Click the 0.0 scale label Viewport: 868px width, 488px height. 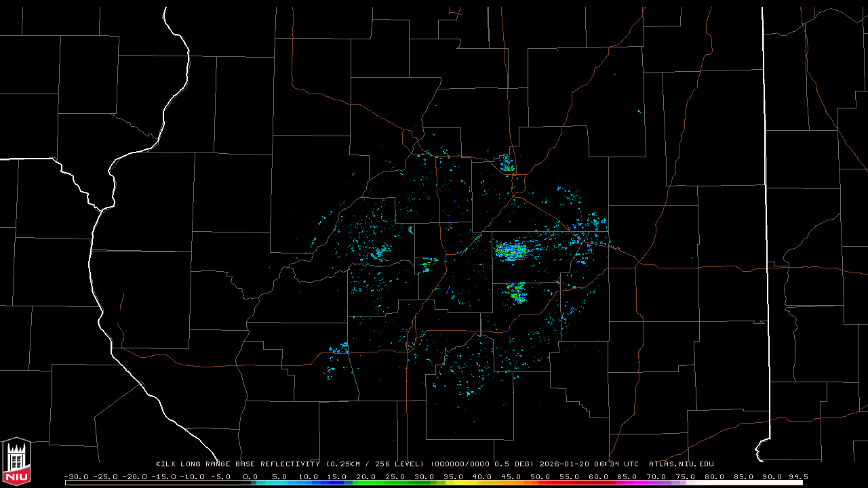pos(250,476)
